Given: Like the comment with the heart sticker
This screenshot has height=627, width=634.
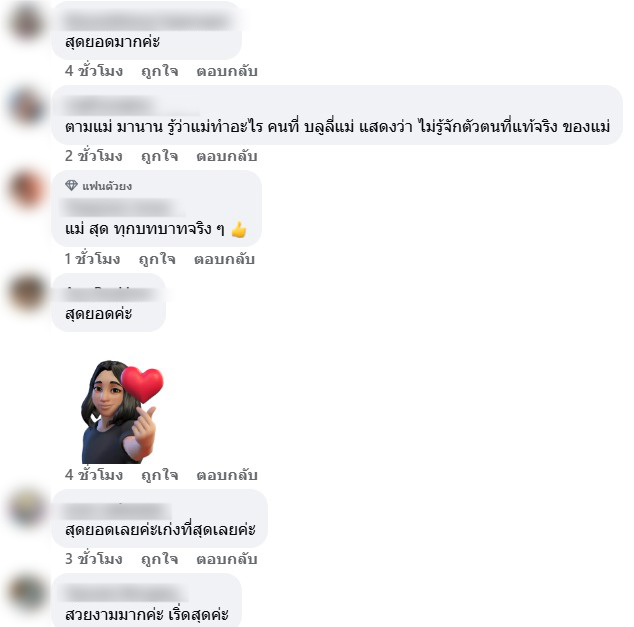Looking at the screenshot, I should click(160, 475).
